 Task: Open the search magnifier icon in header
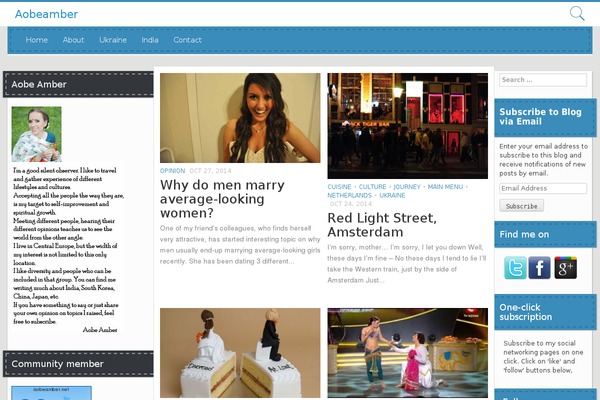(577, 13)
